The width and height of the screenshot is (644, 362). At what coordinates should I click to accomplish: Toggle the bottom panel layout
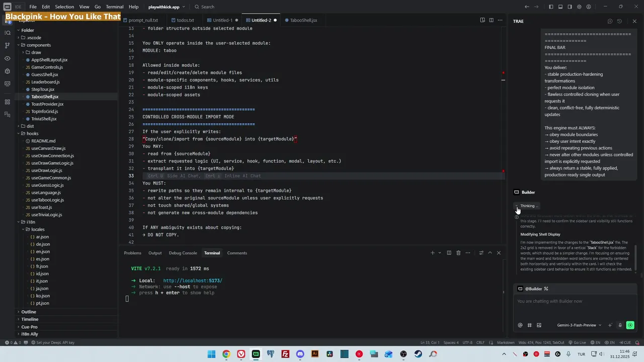pyautogui.click(x=560, y=7)
